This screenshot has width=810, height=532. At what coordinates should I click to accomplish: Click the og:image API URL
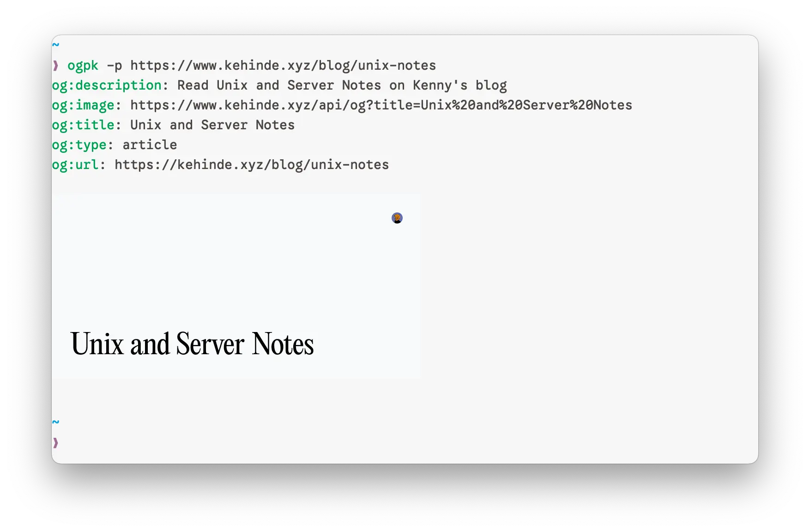coord(381,105)
